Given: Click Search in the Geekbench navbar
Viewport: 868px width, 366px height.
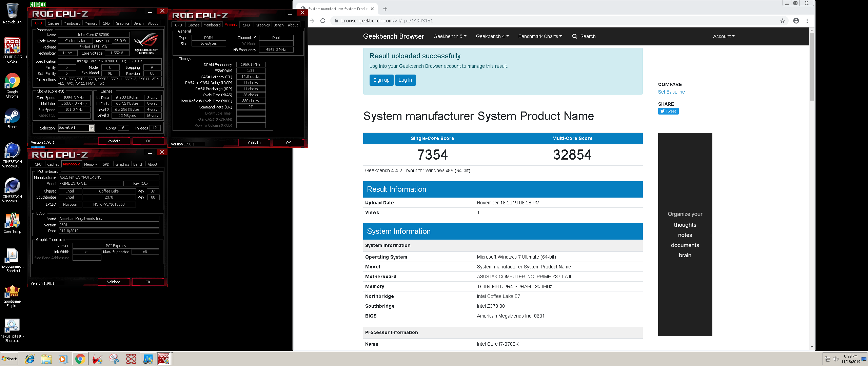Looking at the screenshot, I should tap(584, 36).
